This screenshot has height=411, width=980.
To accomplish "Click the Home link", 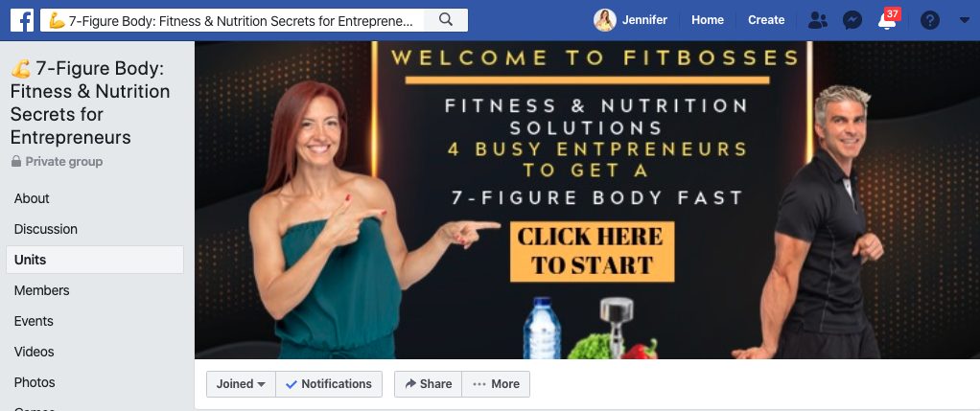I will (708, 20).
